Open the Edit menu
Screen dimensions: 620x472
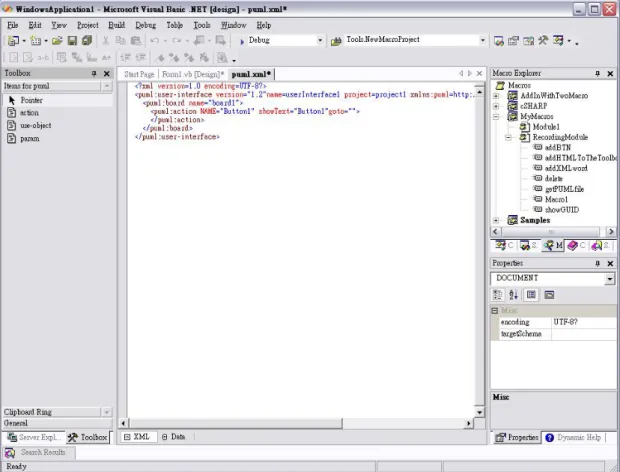tap(35, 25)
